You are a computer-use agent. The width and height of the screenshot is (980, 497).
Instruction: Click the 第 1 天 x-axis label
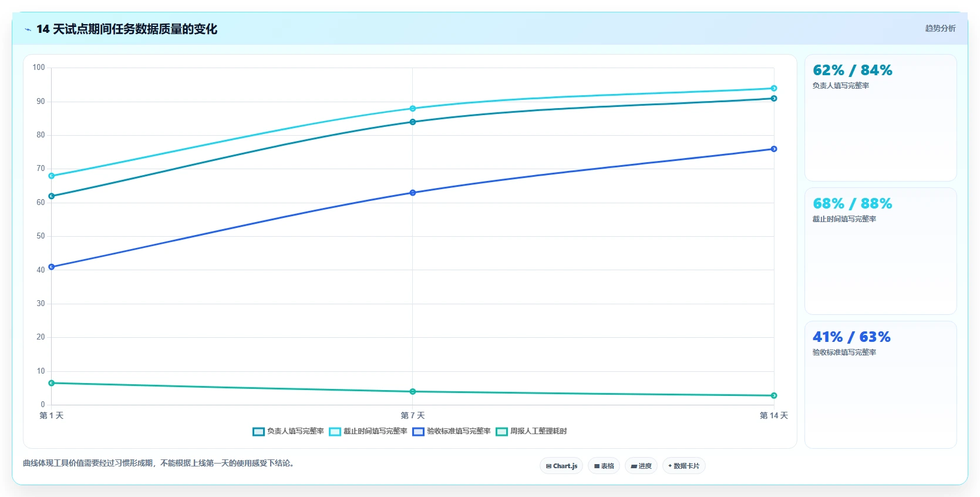(x=52, y=415)
